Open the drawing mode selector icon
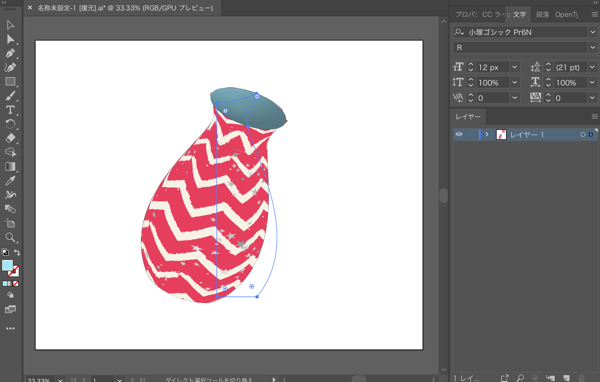The height and width of the screenshot is (382, 600). (10, 295)
